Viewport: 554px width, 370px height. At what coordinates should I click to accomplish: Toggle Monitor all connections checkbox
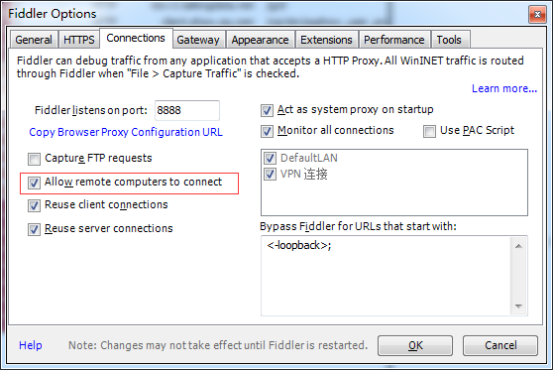pyautogui.click(x=267, y=131)
